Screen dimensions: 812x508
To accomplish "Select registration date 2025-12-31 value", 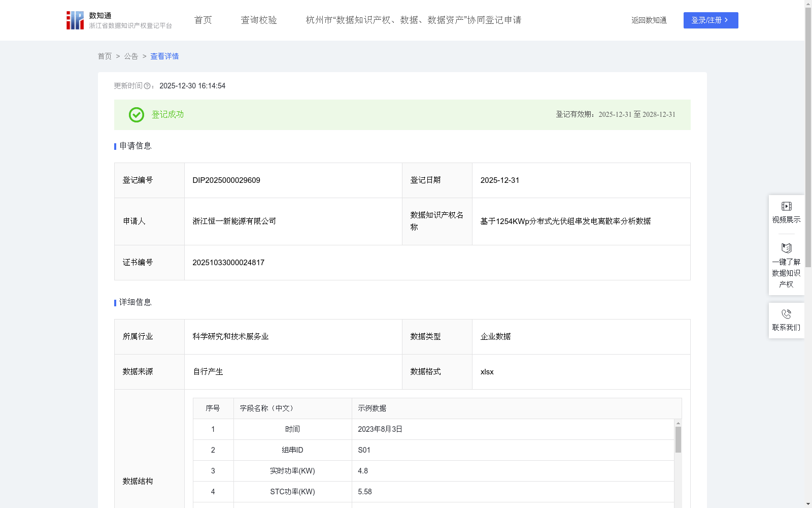I will (x=500, y=180).
